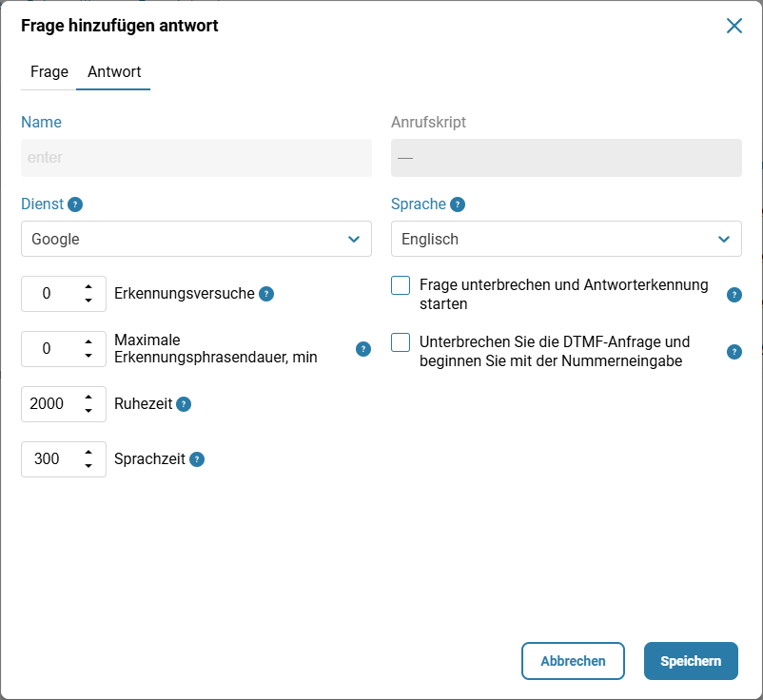Enable Frage unterbrechen und Antworterkennung starten

[x=401, y=285]
